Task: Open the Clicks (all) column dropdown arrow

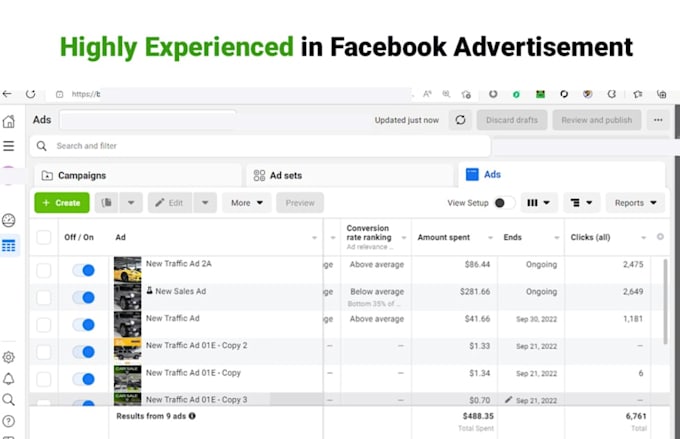Action: click(x=644, y=238)
